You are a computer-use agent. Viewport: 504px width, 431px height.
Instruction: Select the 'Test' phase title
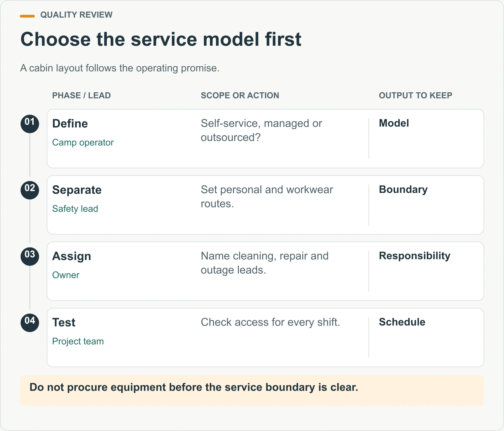[x=64, y=322]
